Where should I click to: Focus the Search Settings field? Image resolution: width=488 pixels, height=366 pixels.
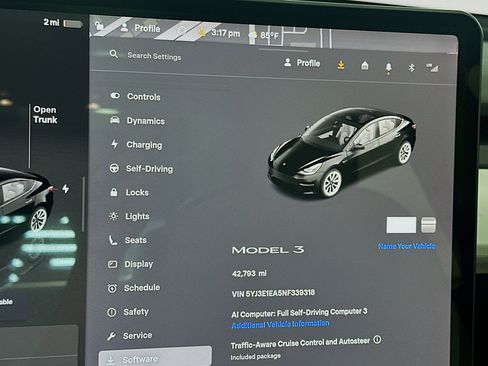click(x=154, y=56)
